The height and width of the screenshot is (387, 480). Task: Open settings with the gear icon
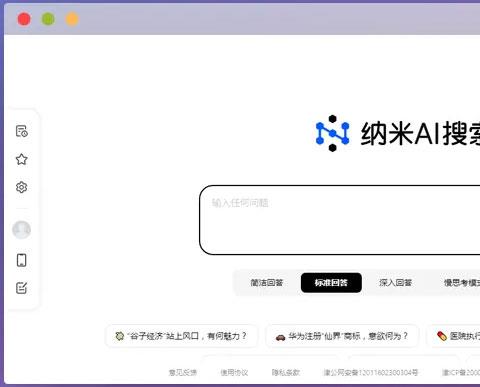tap(22, 187)
